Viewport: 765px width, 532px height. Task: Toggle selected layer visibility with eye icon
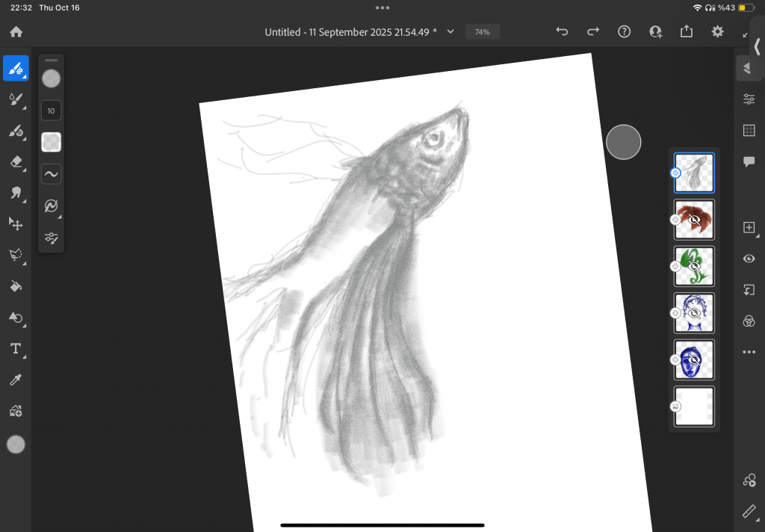pos(749,259)
